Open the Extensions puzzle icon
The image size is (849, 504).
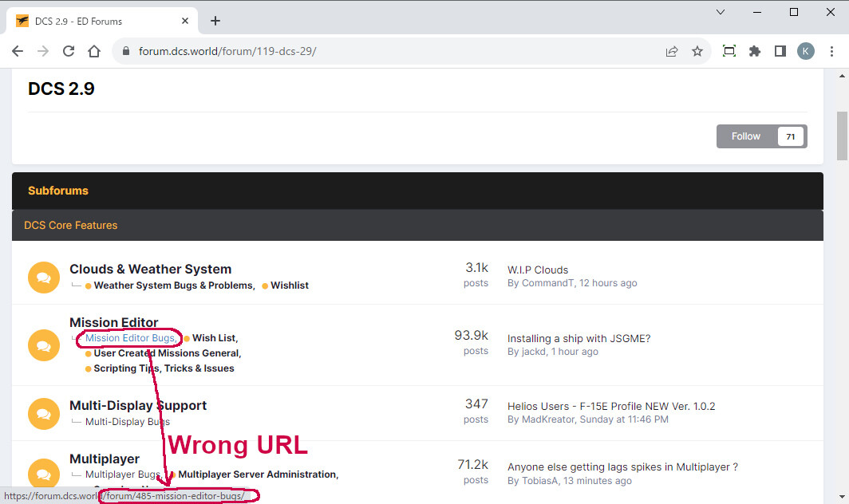pyautogui.click(x=755, y=51)
